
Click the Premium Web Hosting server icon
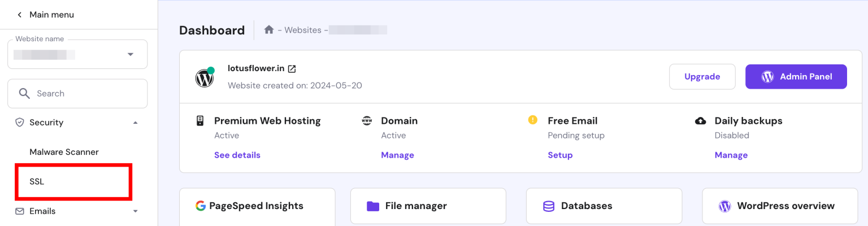[199, 121]
